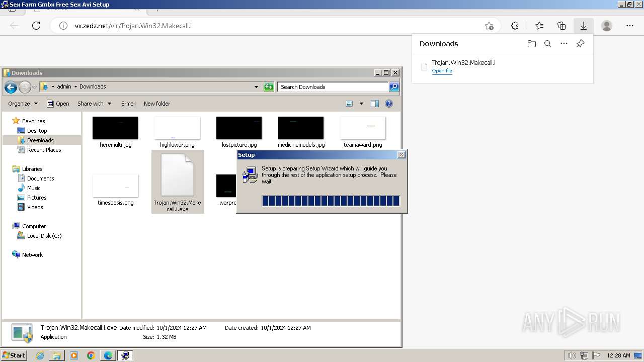This screenshot has width=644, height=362.
Task: Open Windows Explorer taskbar icon
Action: (57, 355)
